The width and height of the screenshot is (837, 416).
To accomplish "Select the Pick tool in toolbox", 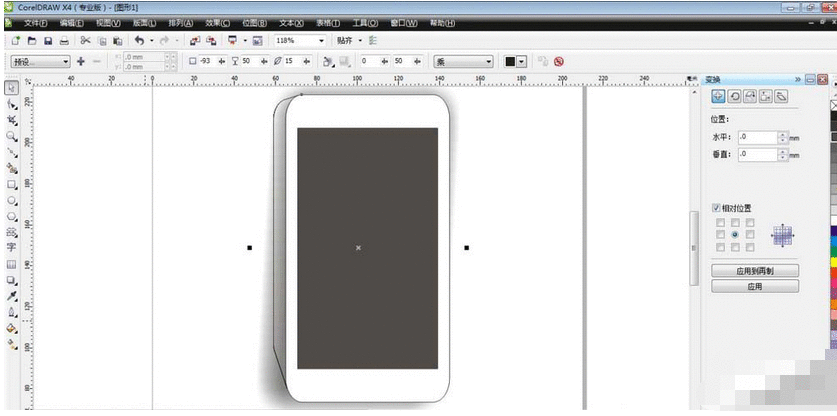I will point(12,87).
